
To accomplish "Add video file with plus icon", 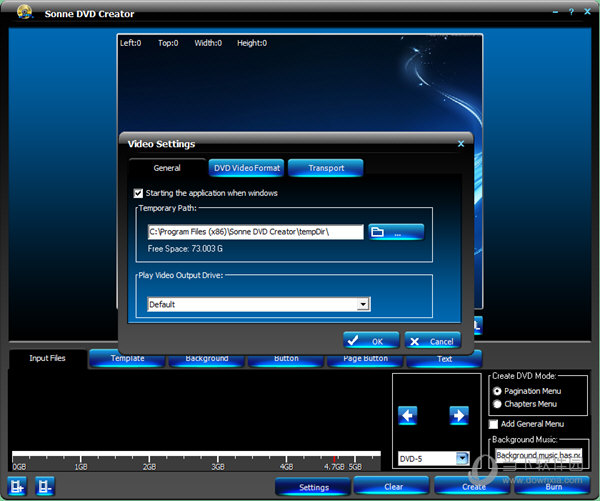I will [x=17, y=486].
